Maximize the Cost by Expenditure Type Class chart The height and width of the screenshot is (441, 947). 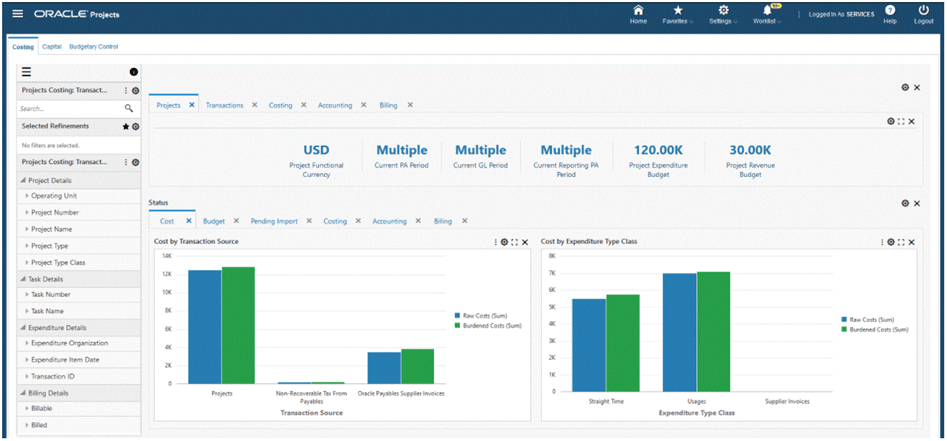pos(901,242)
